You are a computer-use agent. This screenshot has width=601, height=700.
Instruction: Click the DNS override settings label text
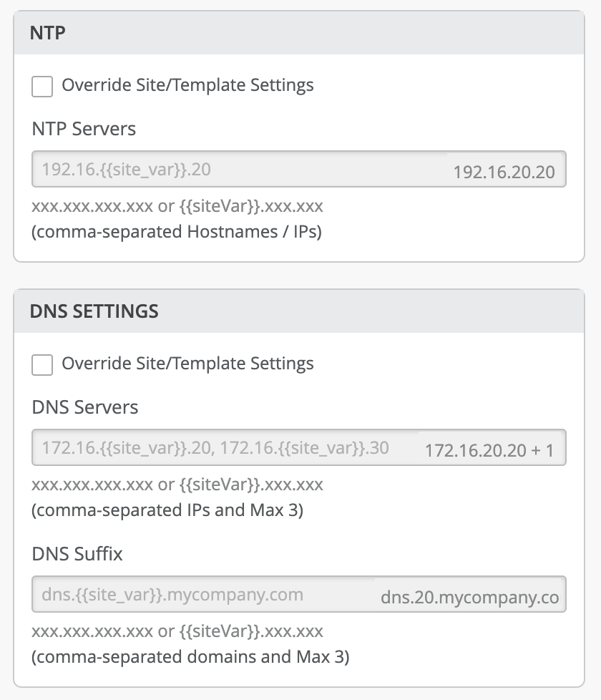[x=187, y=364]
